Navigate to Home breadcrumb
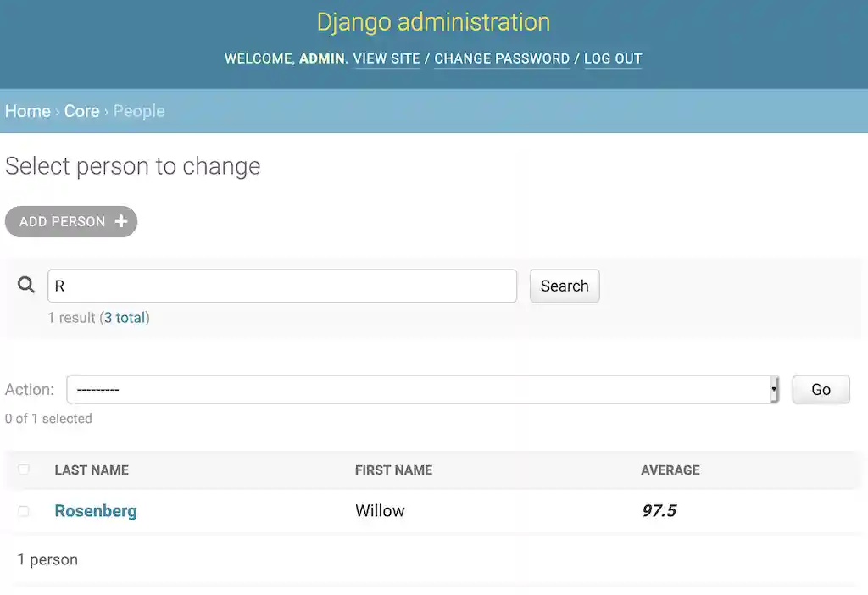 (27, 111)
